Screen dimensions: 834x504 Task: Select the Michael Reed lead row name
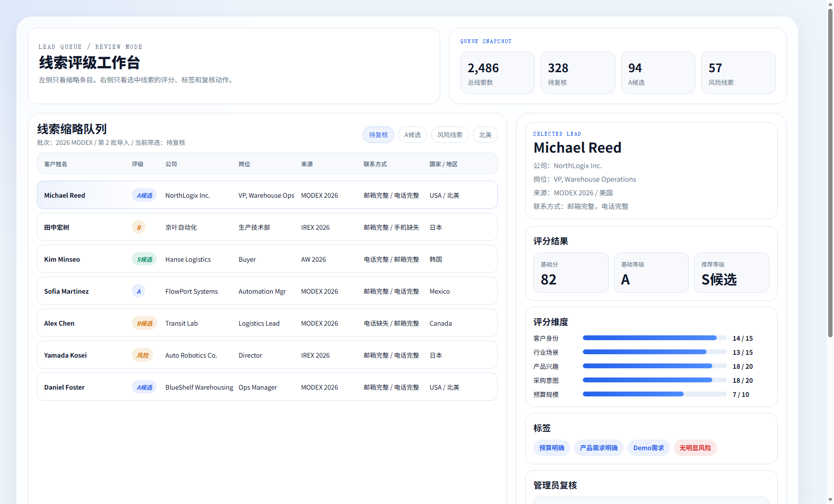pos(64,195)
